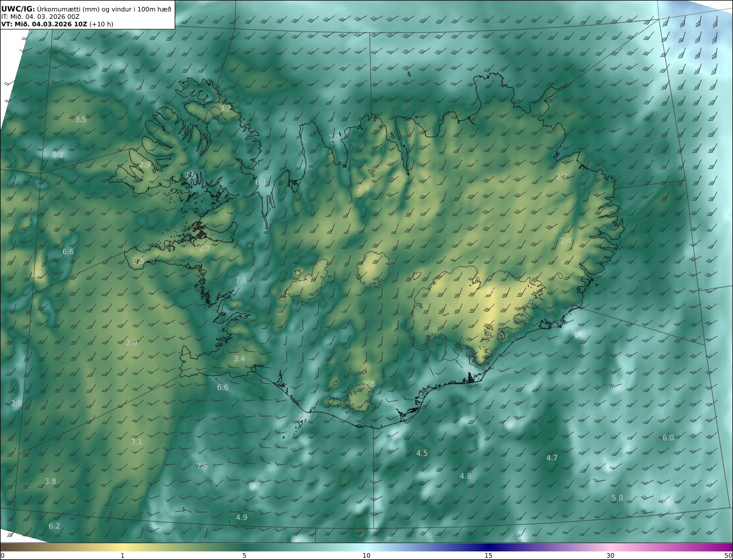
Task: Click the color scale tick label '30'
Action: click(610, 556)
